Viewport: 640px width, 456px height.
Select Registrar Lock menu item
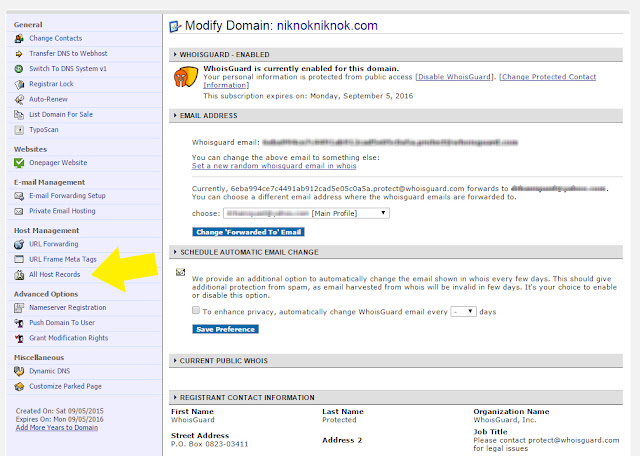[51, 84]
